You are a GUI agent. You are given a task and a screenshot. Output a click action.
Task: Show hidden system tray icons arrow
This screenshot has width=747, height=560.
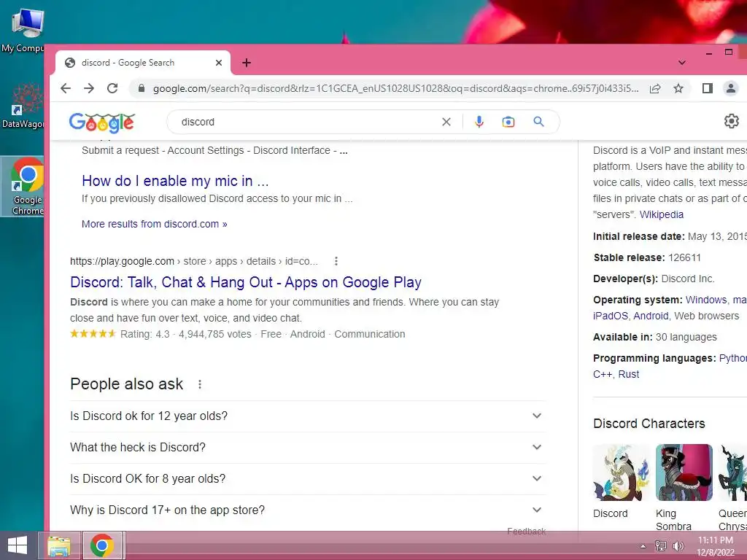pyautogui.click(x=643, y=546)
